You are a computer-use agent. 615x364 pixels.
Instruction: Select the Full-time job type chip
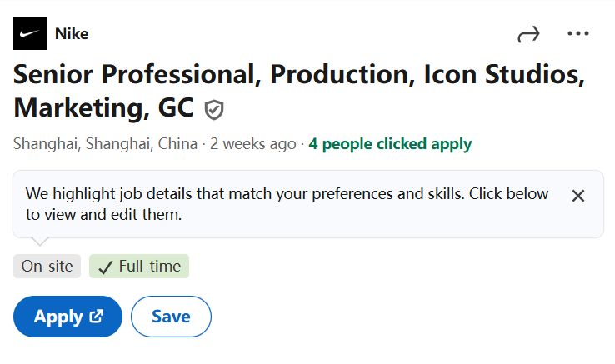(139, 267)
